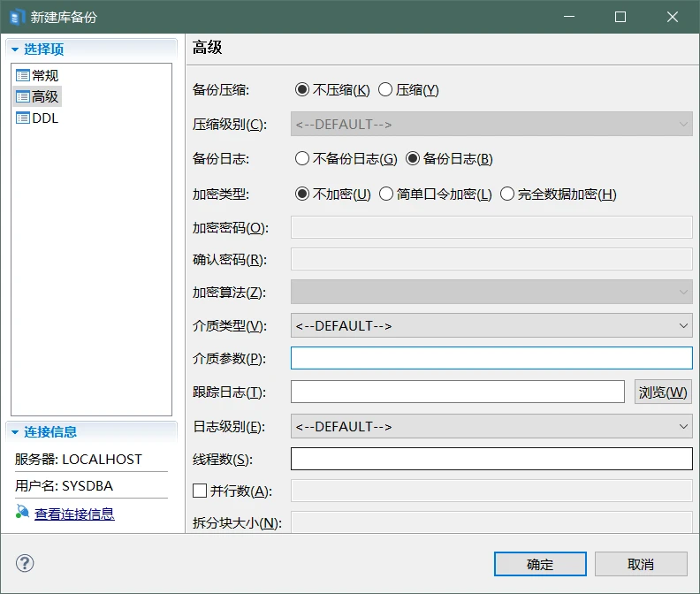The width and height of the screenshot is (700, 594).
Task: Click into the 线程数(S) input field
Action: 491,459
